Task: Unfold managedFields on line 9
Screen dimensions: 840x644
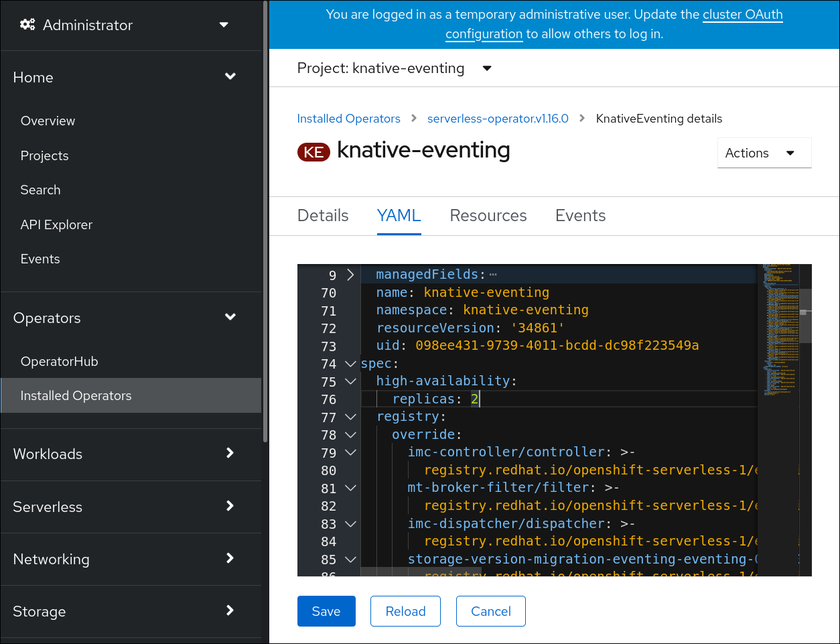Action: [x=350, y=275]
